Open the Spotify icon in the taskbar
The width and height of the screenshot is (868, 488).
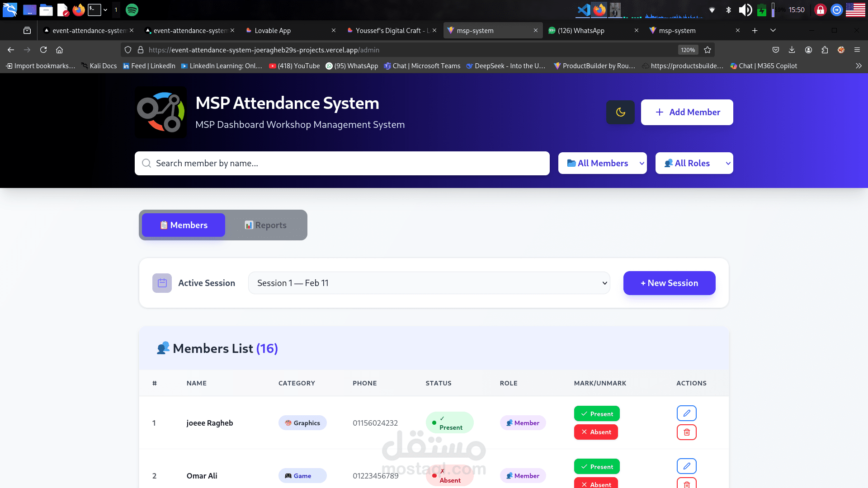pyautogui.click(x=132, y=9)
